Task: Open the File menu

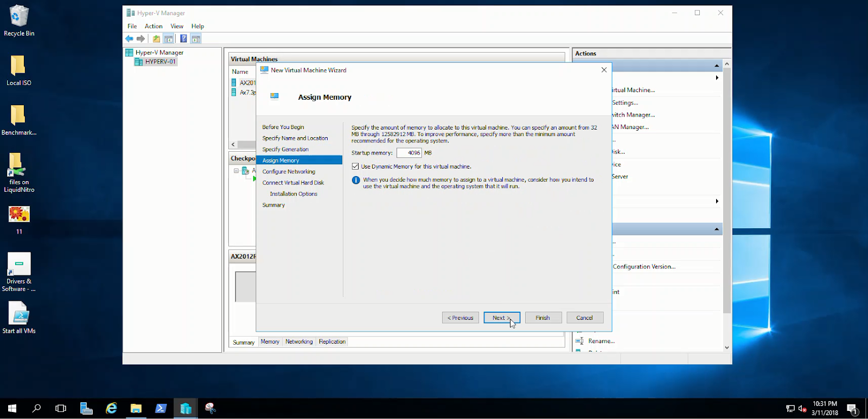Action: coord(132,26)
